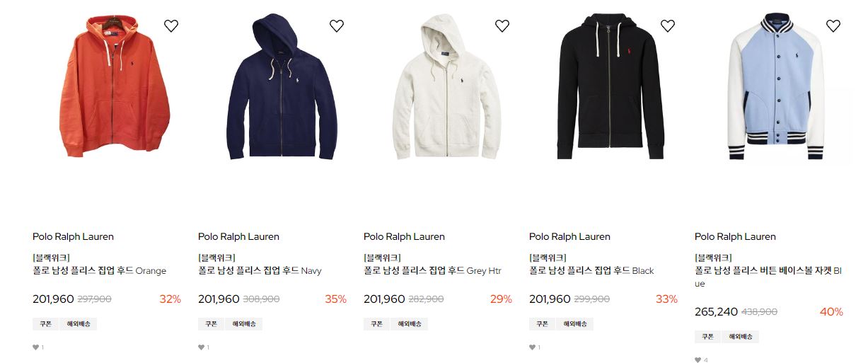This screenshot has width=868, height=363.
Task: Click likes heart icon under baseball jacket
Action: [x=698, y=360]
